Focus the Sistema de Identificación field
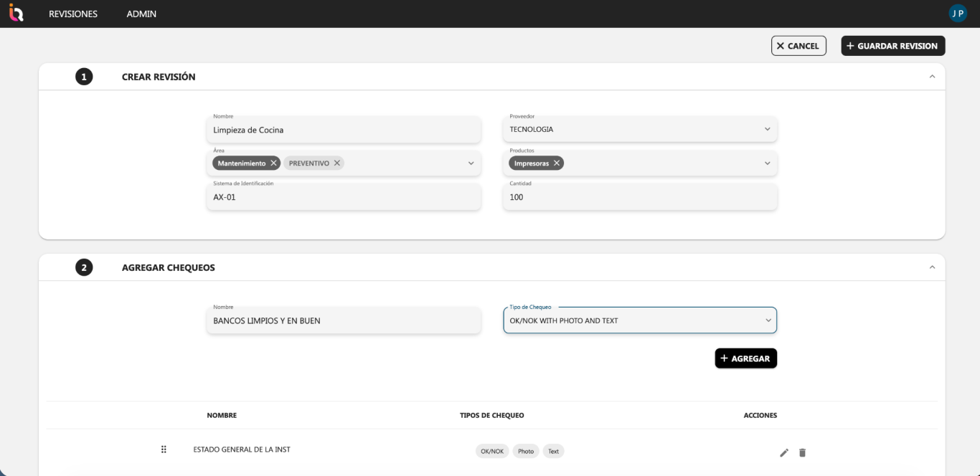980x476 pixels. (344, 197)
